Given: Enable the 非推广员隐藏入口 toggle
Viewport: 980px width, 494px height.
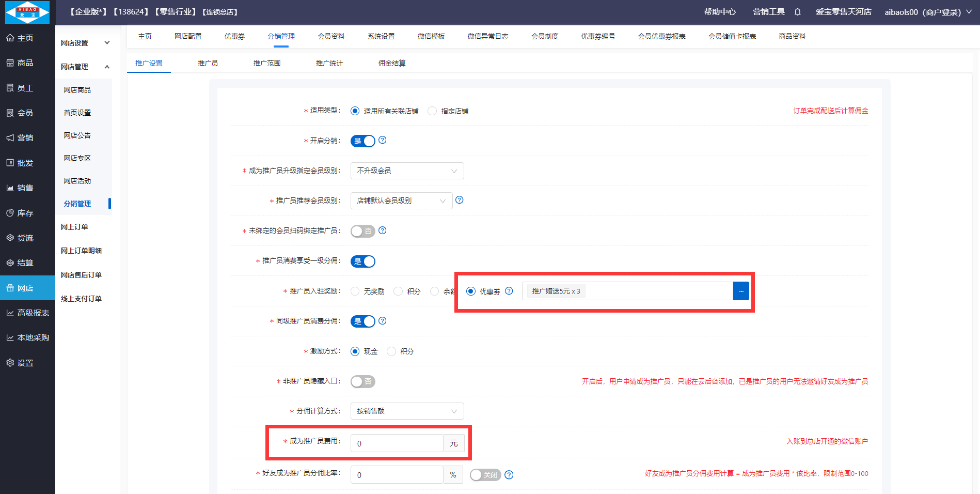Looking at the screenshot, I should coord(363,381).
